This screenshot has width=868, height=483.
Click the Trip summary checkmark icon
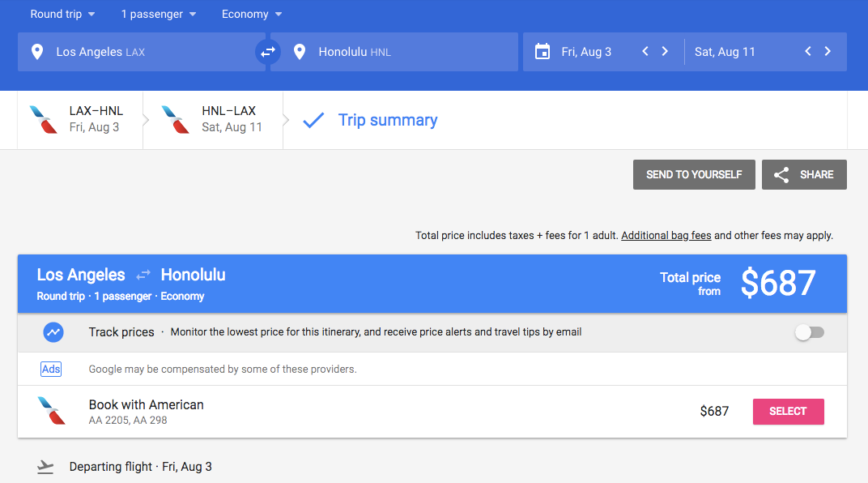click(x=313, y=120)
